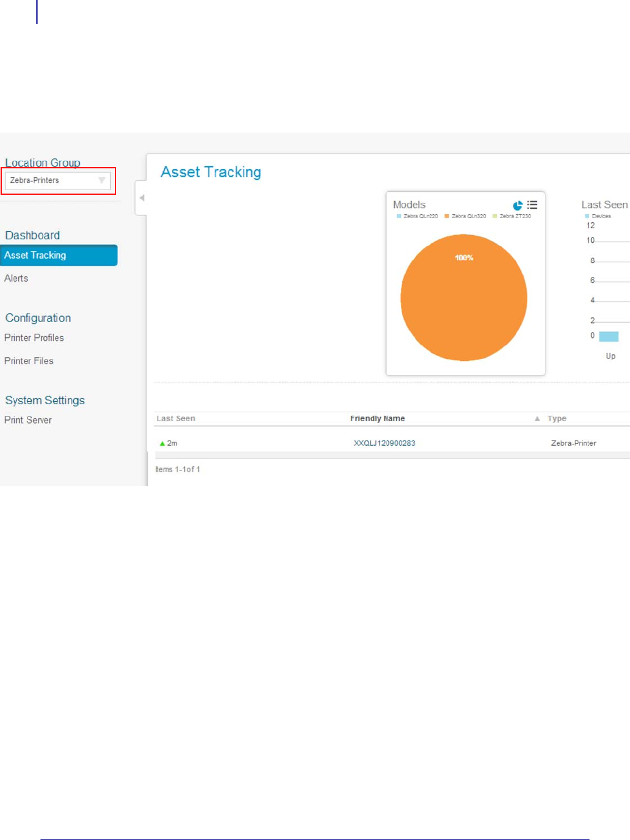
Task: Open Print Server settings
Action: 28,420
